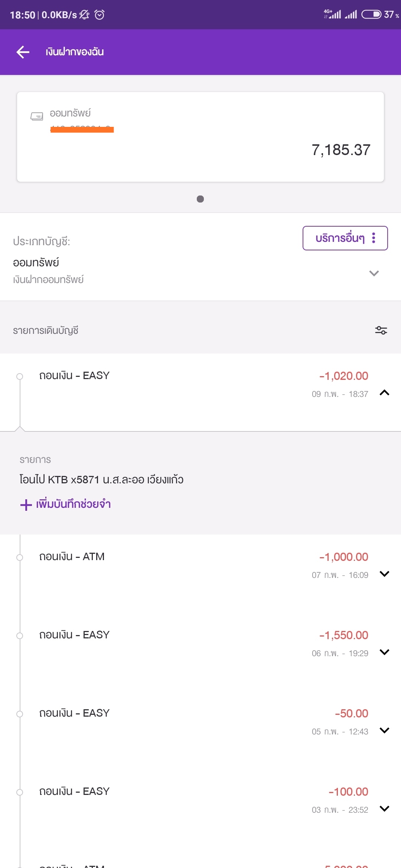Viewport: 401px width, 868px height.
Task: Tap the plus icon for adding memo
Action: point(26,505)
